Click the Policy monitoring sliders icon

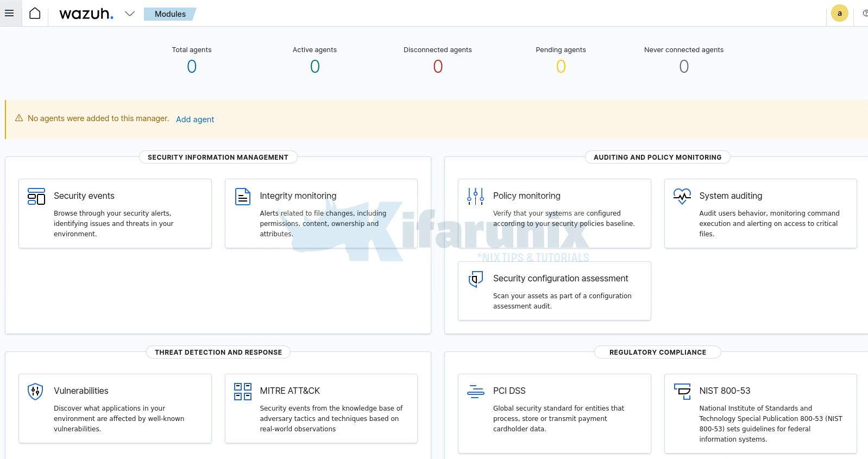(476, 196)
